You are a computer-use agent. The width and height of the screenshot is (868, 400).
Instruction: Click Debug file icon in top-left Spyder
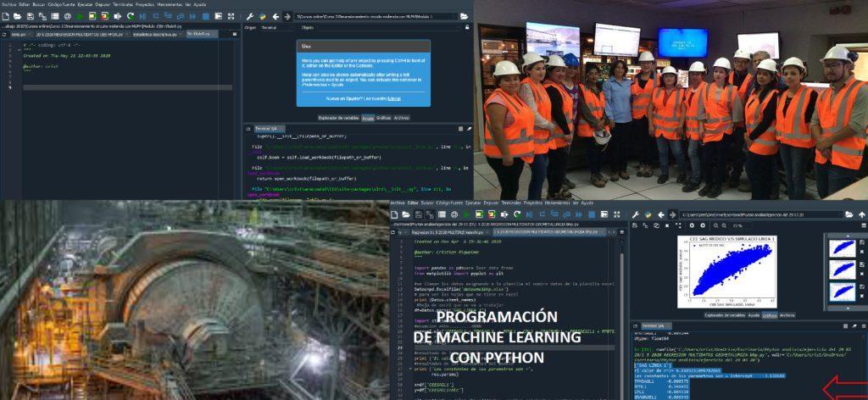tap(142, 16)
